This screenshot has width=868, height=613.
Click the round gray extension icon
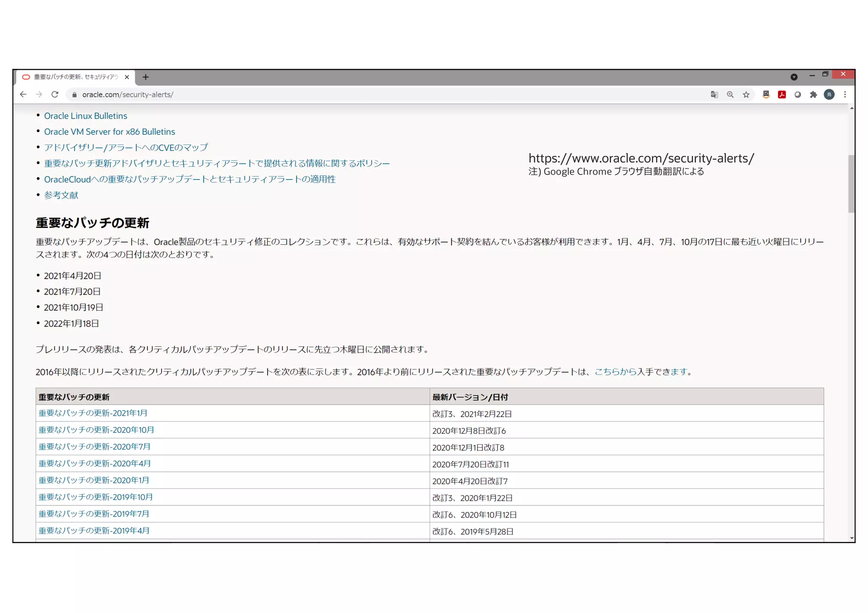(798, 94)
